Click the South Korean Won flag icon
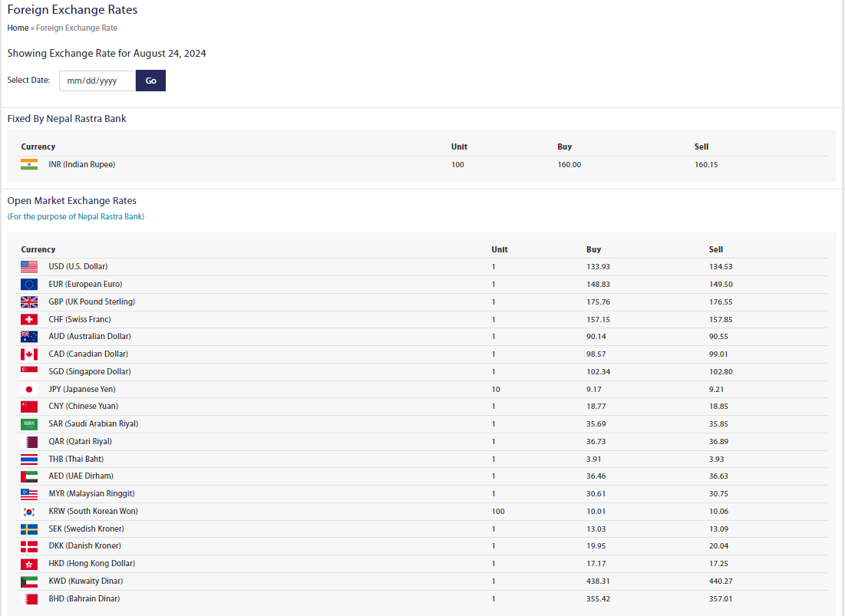This screenshot has height=616, width=845. (29, 511)
